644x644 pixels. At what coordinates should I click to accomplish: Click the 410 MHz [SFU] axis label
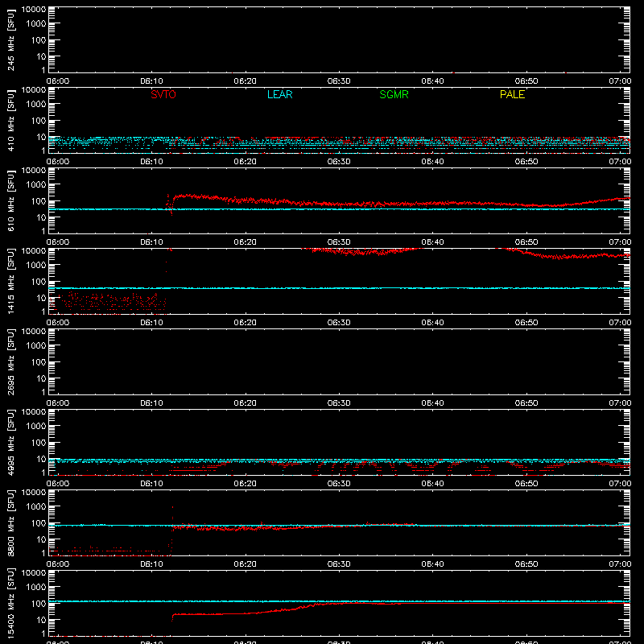[x=11, y=120]
